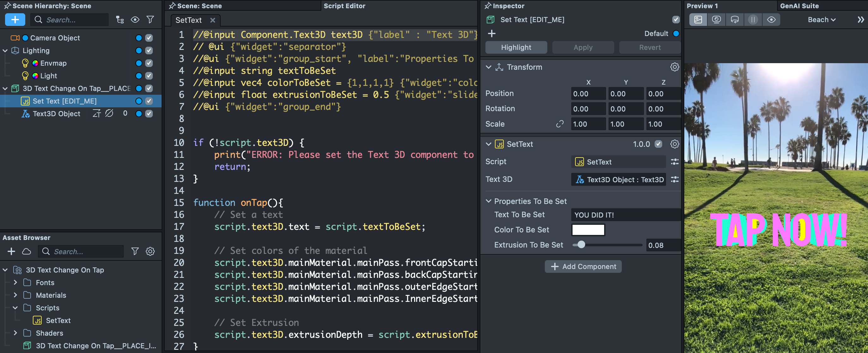Switch to the GenAI Suite tab
Image resolution: width=868 pixels, height=353 pixels.
799,6
